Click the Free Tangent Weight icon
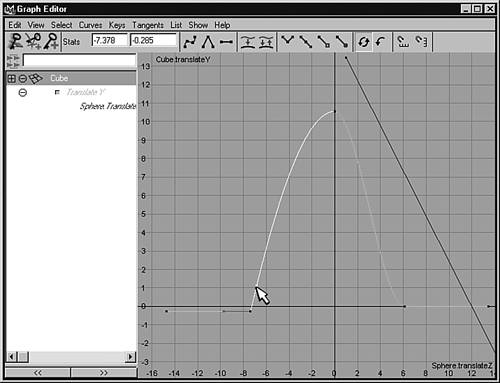The width and height of the screenshot is (500, 383). tap(324, 42)
